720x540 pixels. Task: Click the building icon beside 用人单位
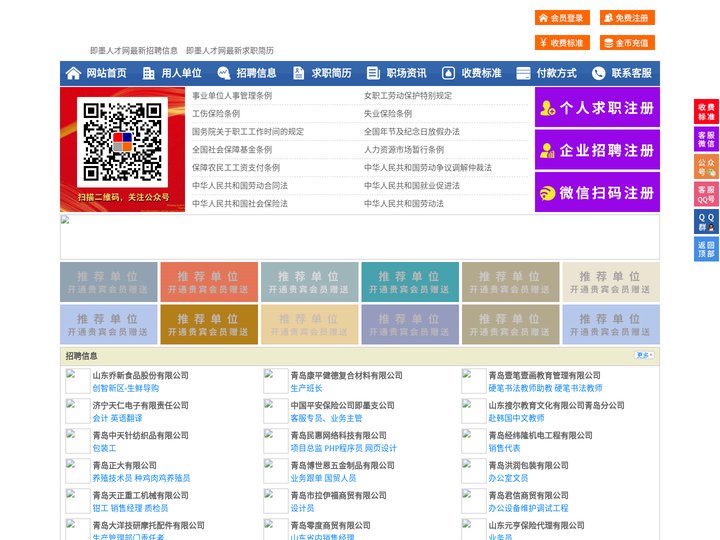pos(148,73)
